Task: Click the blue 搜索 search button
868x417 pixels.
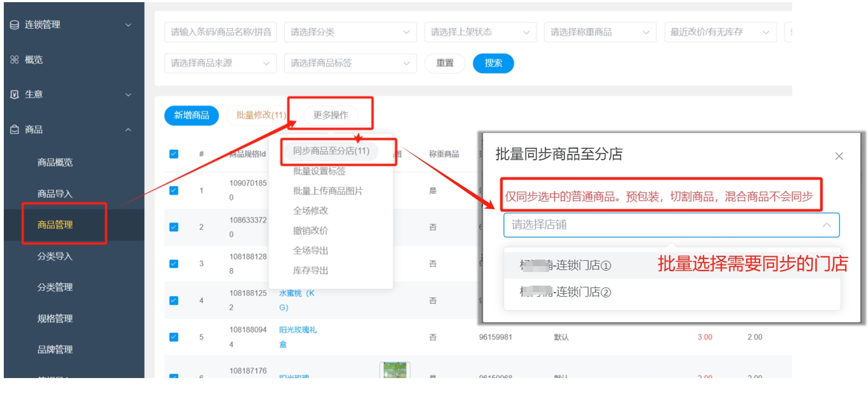Action: 493,63
